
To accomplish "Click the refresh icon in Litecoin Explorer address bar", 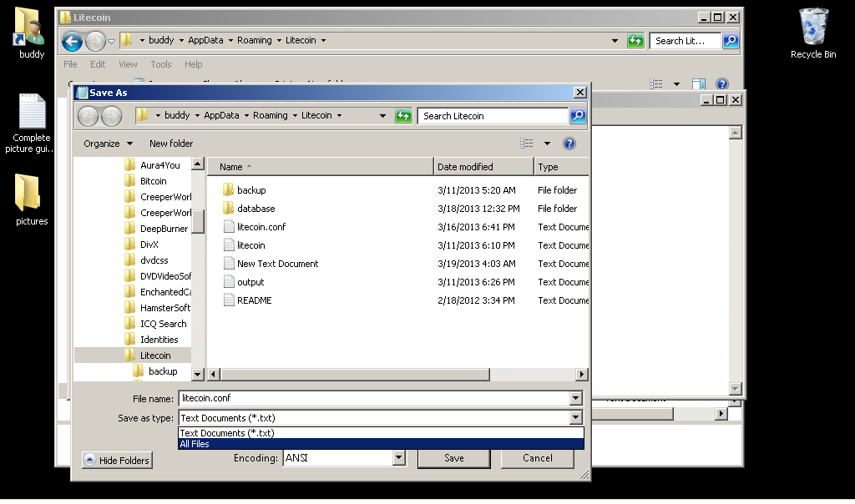I will (x=635, y=40).
